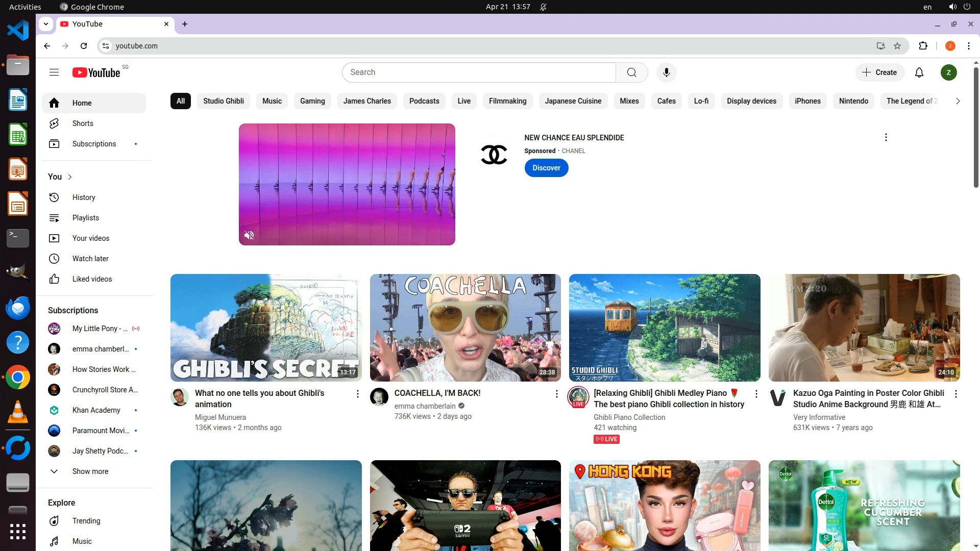Expand Show more subscriptions

(x=89, y=471)
